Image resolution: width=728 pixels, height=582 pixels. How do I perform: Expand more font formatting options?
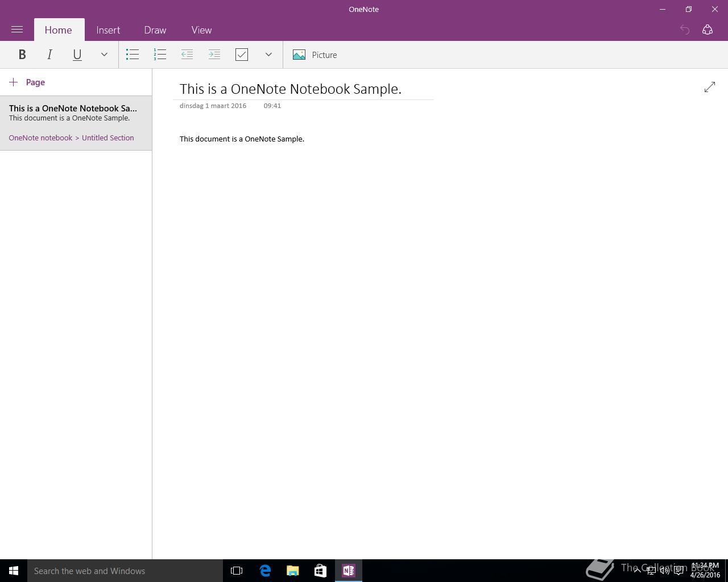104,55
